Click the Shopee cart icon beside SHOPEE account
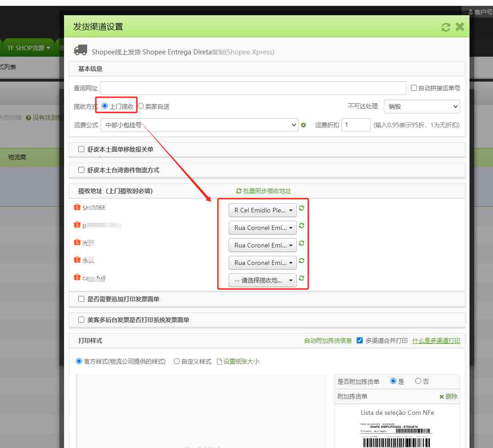493x448 pixels. 77,207
